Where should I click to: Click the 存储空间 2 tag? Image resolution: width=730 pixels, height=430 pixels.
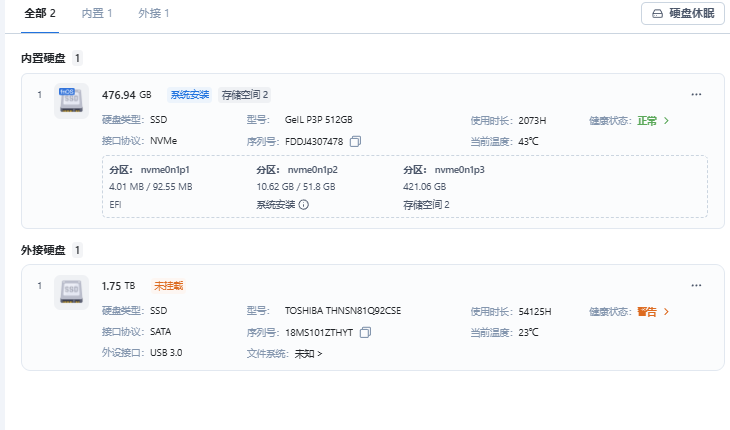(245, 95)
